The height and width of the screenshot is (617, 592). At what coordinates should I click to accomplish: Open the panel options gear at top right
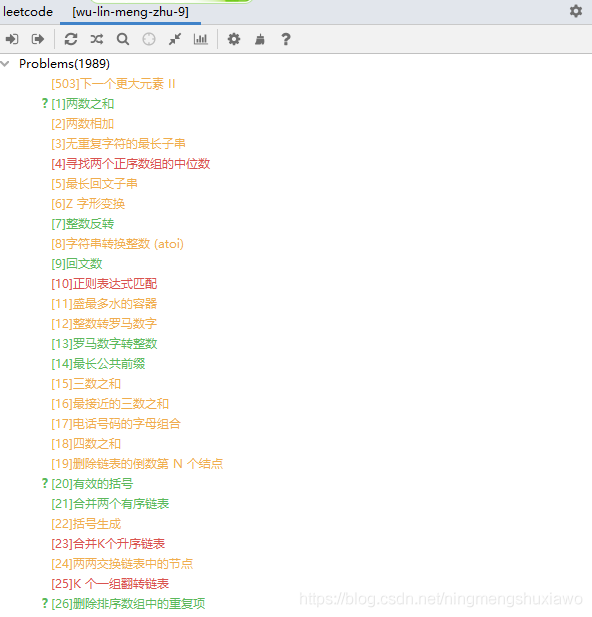(x=576, y=11)
